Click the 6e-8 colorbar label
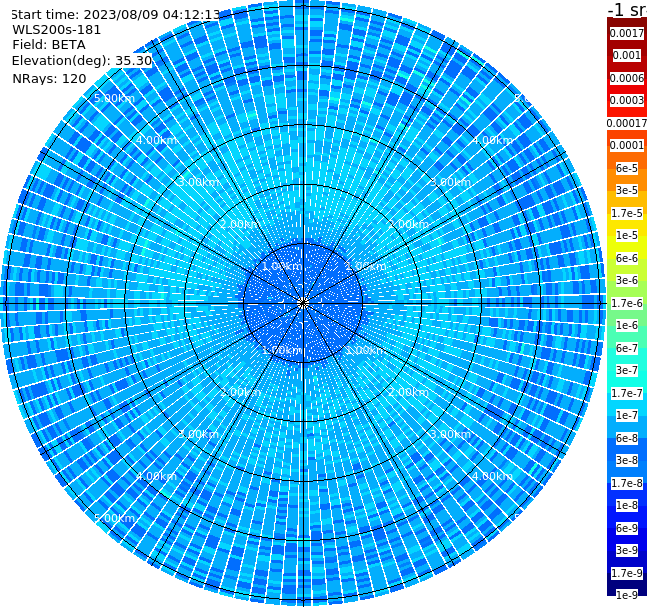 coord(627,438)
